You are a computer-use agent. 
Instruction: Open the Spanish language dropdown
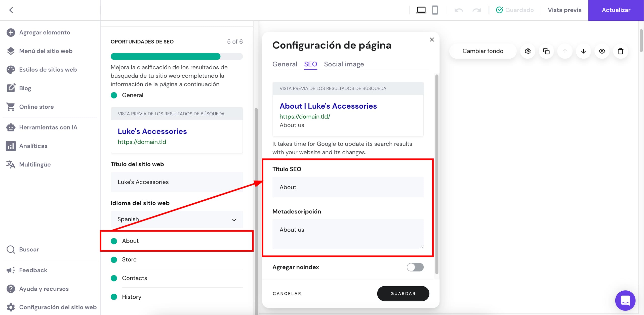[177, 219]
